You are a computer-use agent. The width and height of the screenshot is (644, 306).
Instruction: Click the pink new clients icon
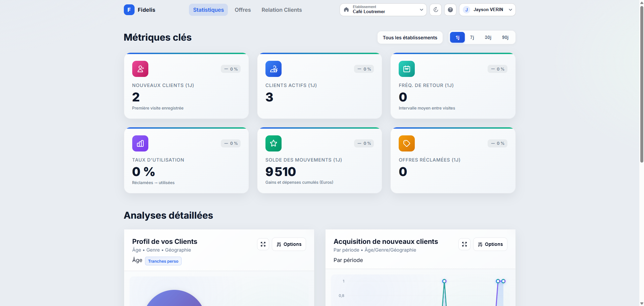(x=140, y=69)
